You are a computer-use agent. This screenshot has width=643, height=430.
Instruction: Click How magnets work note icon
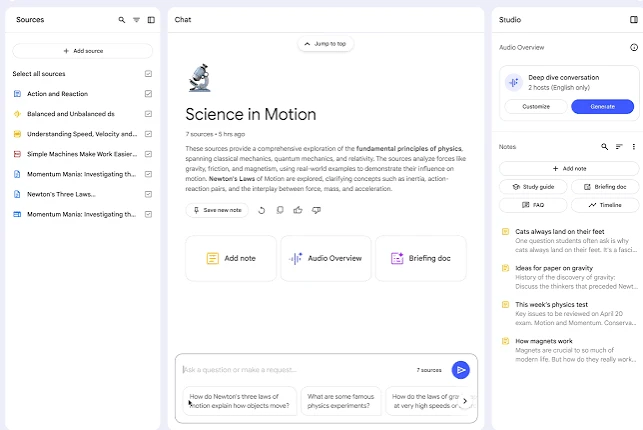pos(506,341)
